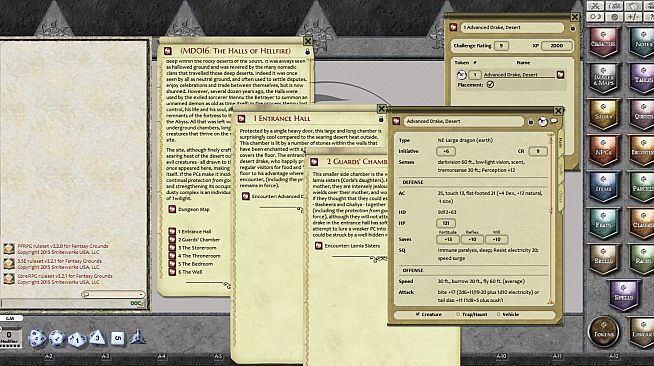Toggle lock on 1 Entrance Hall window
Viewport: 654px width, 366px height.
point(381,119)
